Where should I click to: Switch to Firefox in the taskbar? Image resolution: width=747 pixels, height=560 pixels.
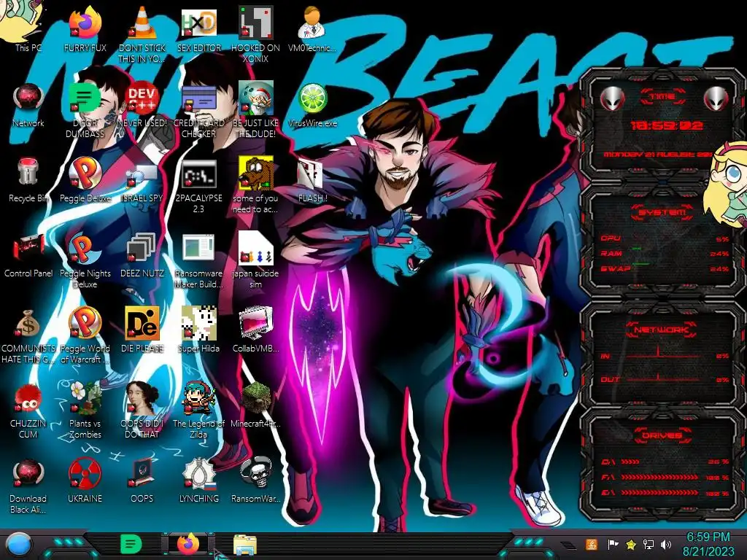188,544
